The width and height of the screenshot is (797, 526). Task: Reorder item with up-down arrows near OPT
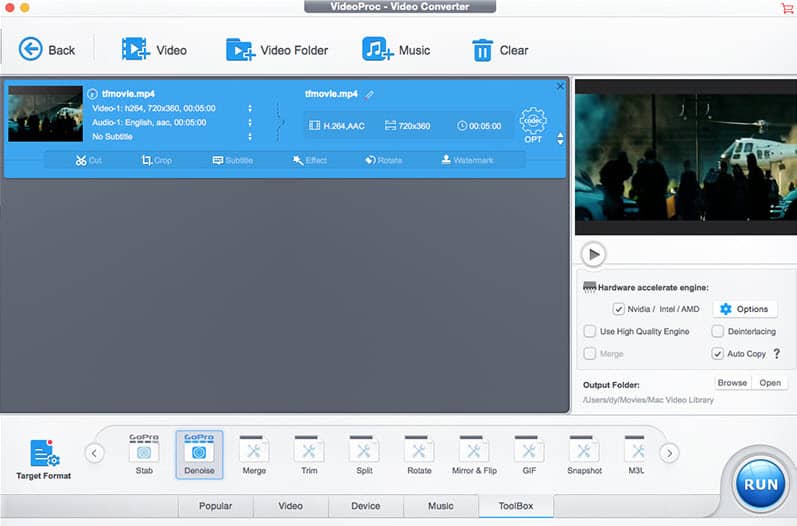[x=560, y=138]
